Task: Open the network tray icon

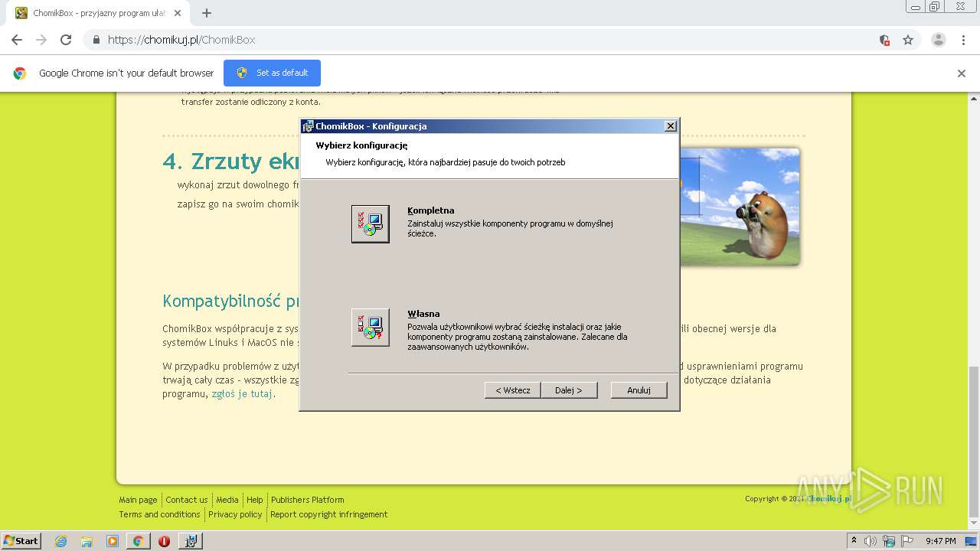Action: tap(889, 541)
